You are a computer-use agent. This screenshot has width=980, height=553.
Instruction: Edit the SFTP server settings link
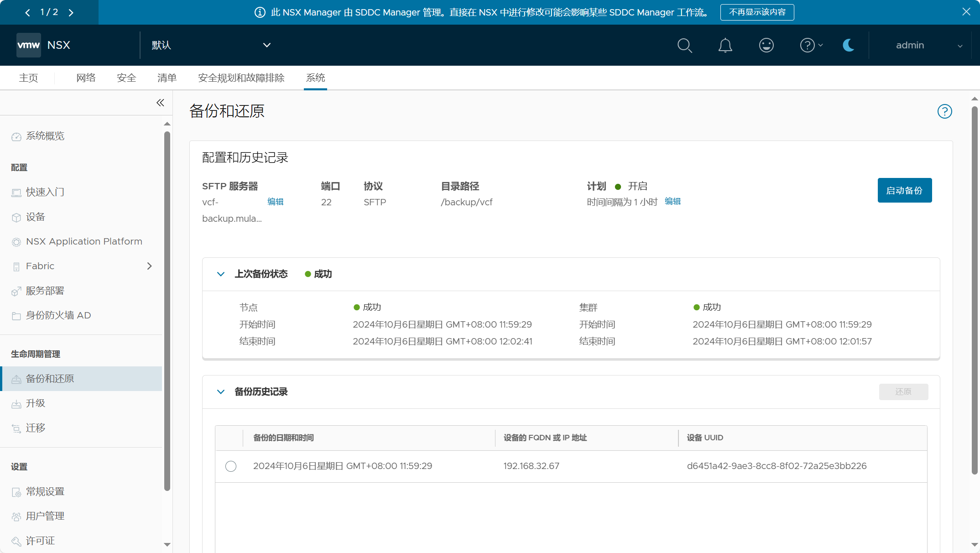(276, 202)
